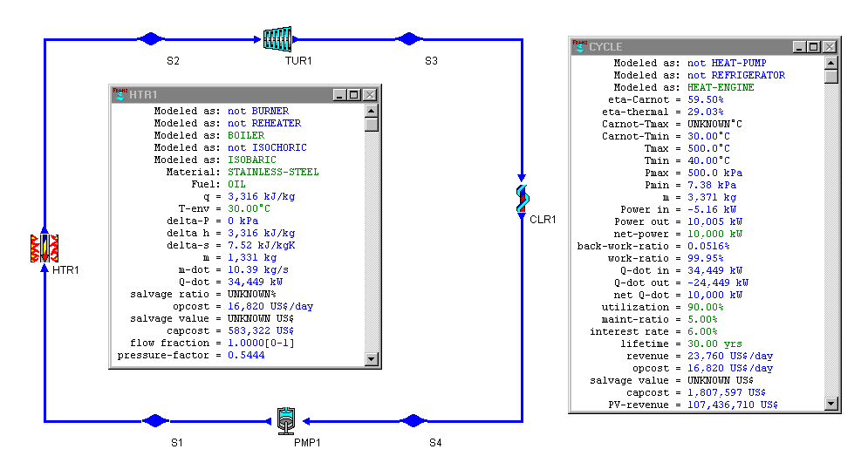Image resolution: width=868 pixels, height=456 pixels.
Task: Open the HTR1 window system menu icon
Action: (x=119, y=95)
